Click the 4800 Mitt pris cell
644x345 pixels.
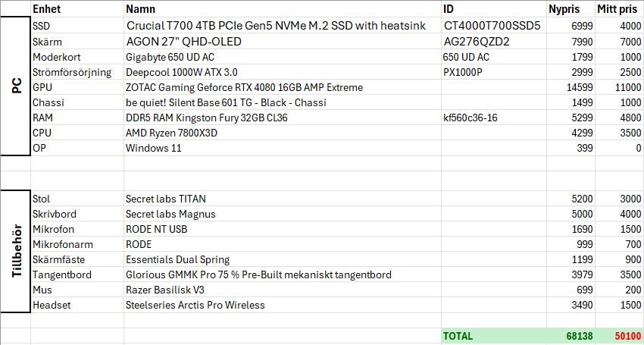click(x=619, y=118)
